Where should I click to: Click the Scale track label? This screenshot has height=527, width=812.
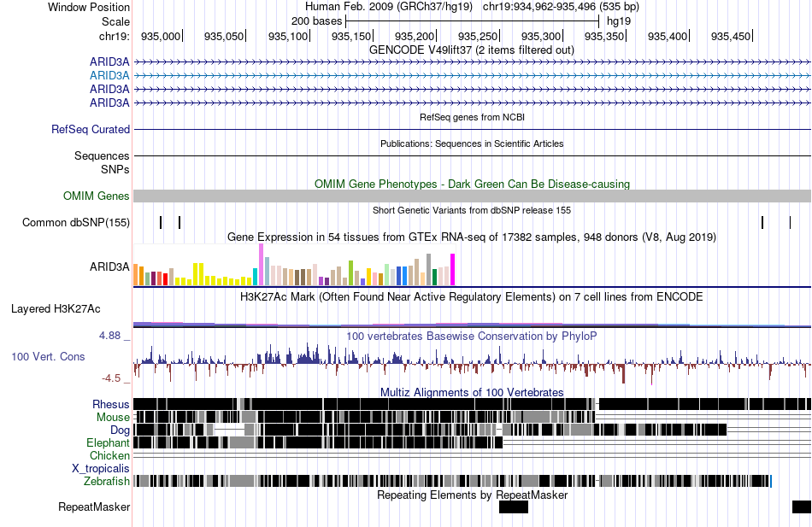[115, 21]
